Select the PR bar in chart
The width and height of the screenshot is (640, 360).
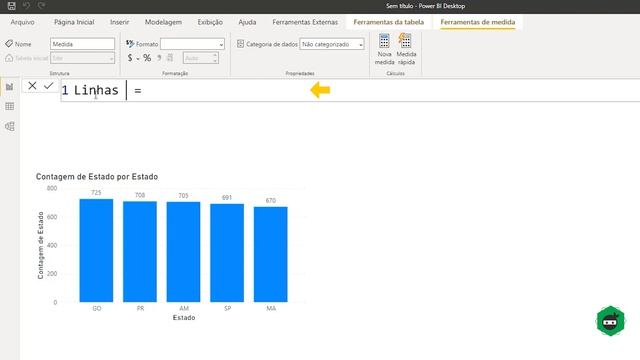click(140, 252)
